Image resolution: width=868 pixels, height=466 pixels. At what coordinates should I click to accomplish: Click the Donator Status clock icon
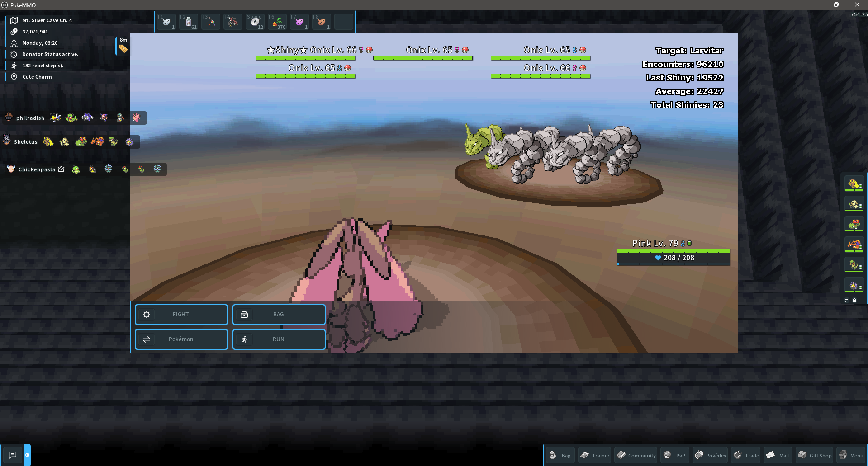[14, 54]
